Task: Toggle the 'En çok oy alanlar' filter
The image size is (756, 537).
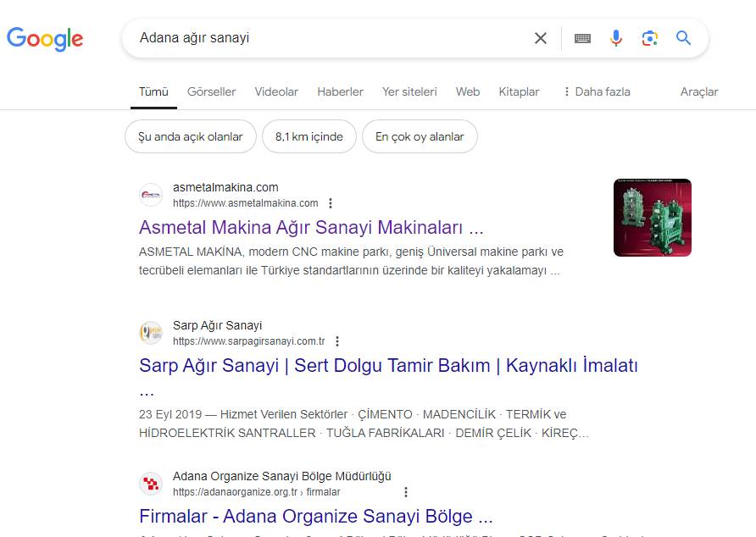Action: pos(420,136)
